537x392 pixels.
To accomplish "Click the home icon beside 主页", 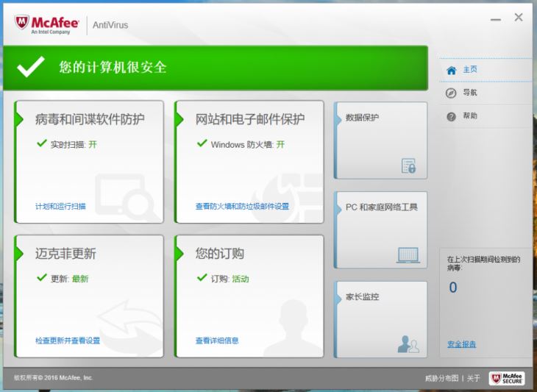I will (452, 70).
